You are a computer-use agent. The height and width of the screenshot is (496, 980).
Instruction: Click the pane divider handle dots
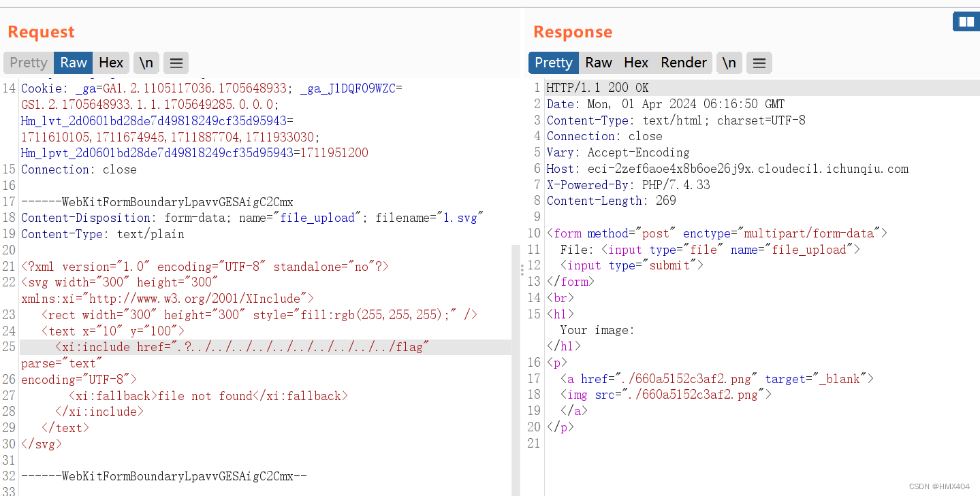[x=522, y=269]
